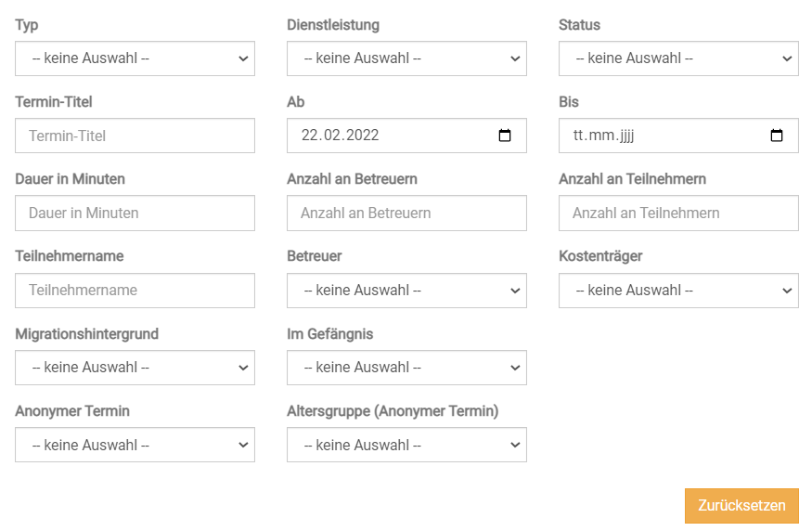Open the Anonymer Termin dropdown
This screenshot has width=812, height=531.
pyautogui.click(x=135, y=445)
